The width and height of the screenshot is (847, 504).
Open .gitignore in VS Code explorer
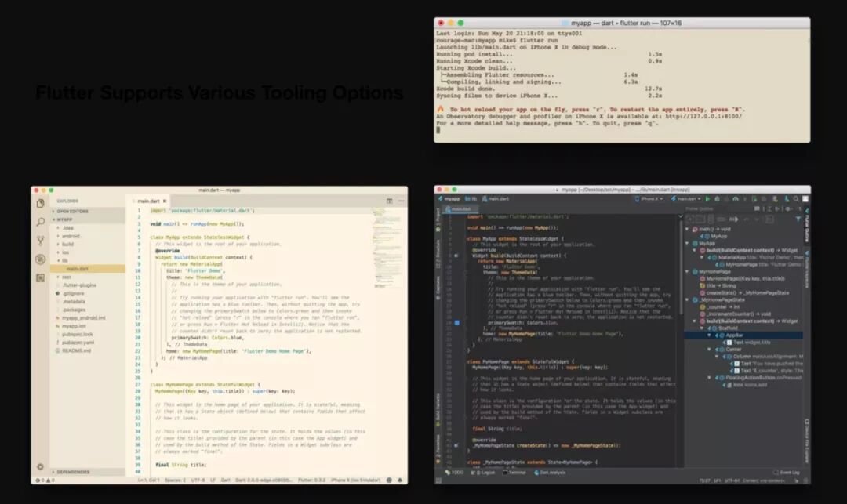point(73,293)
